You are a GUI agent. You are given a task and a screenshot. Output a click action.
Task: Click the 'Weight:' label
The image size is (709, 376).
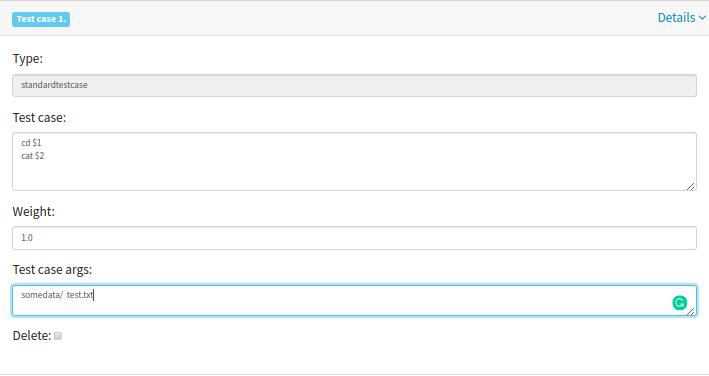[33, 212]
